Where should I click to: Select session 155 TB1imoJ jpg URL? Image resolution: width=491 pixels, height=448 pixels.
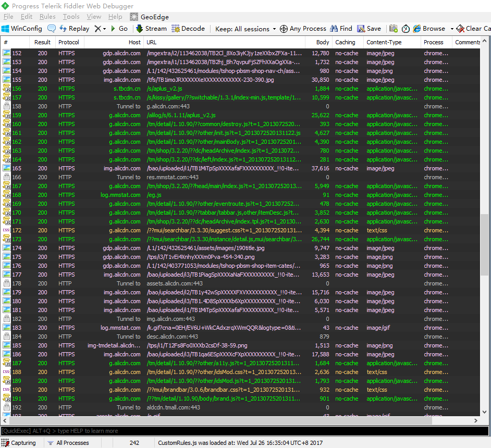(x=210, y=80)
